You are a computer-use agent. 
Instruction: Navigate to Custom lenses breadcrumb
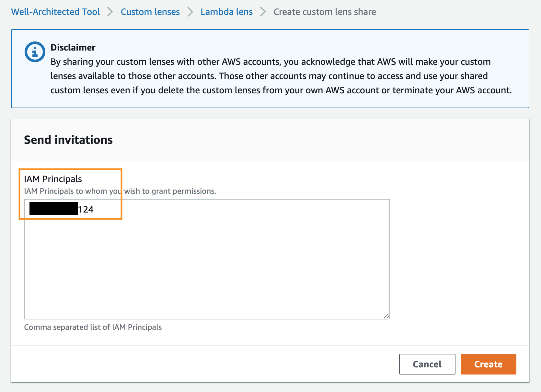[150, 12]
